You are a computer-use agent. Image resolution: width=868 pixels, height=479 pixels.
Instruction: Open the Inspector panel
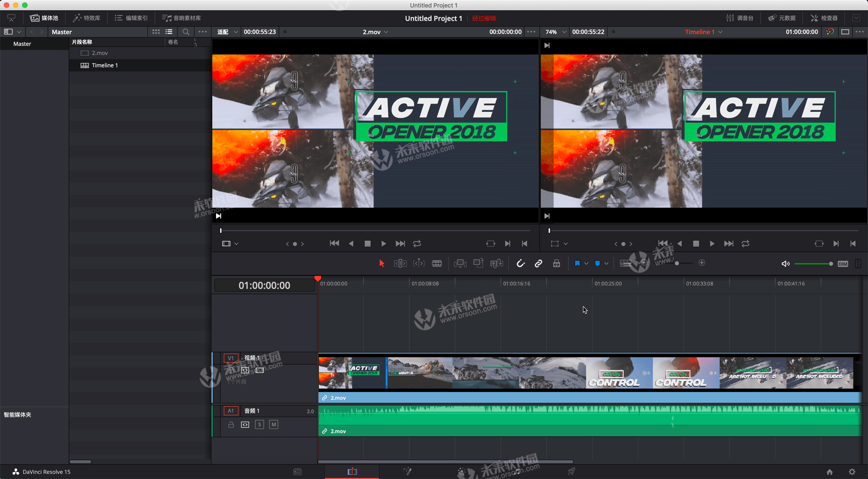pyautogui.click(x=824, y=18)
